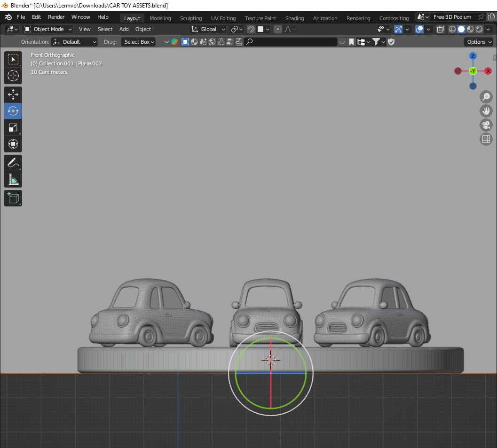Open the Object Mode dropdown
497x448 pixels.
coord(48,29)
